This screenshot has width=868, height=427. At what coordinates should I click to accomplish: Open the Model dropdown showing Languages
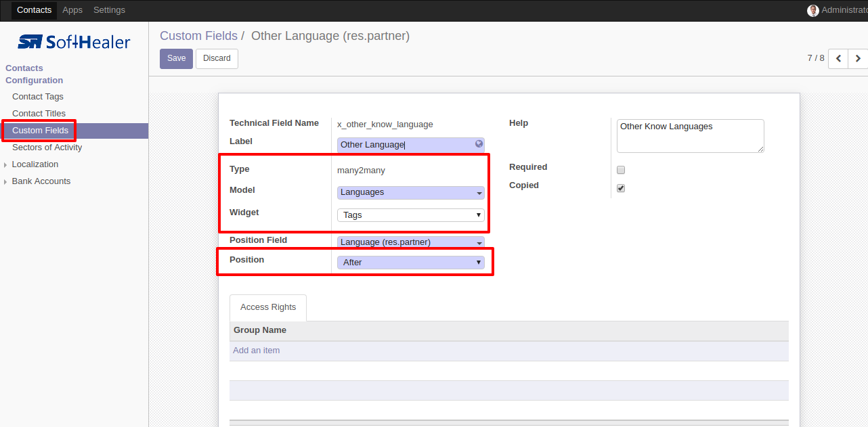point(411,193)
